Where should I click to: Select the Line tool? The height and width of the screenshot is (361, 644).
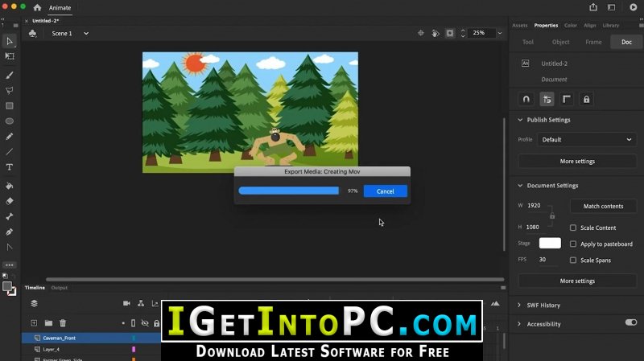10,152
